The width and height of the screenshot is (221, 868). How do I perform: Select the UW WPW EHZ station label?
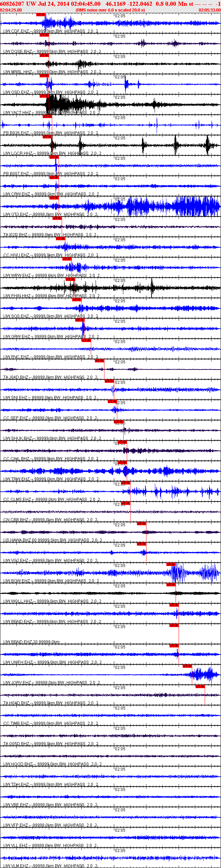click(x=52, y=276)
